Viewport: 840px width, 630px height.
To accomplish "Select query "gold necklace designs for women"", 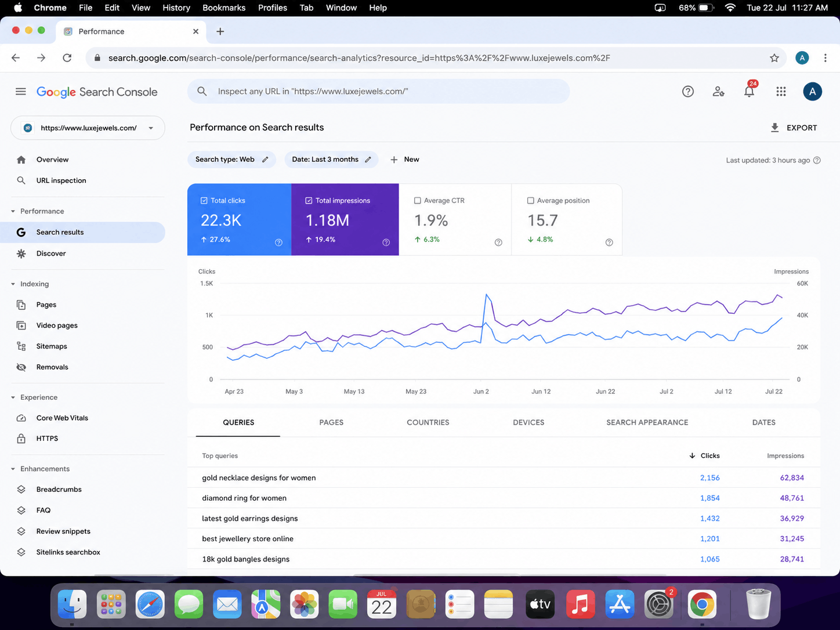I will click(x=259, y=478).
